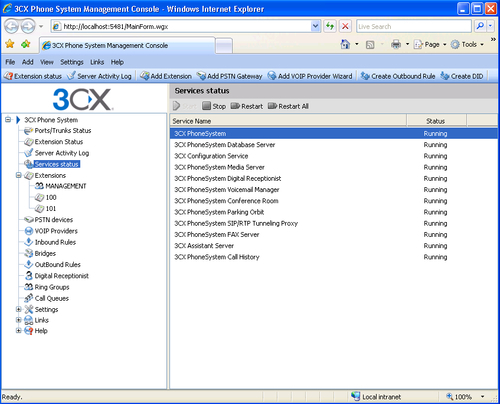Open the File menu
Screen dimensions: 500x404
pos(10,62)
